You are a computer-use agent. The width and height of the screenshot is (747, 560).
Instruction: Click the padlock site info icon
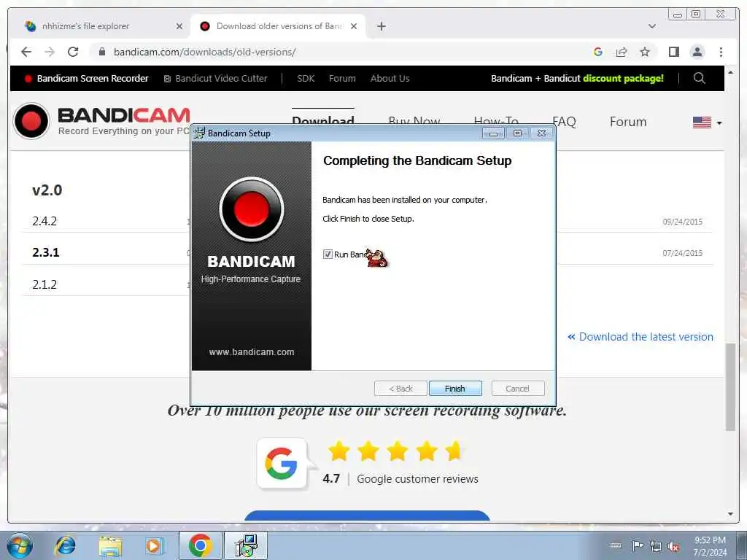coord(102,52)
